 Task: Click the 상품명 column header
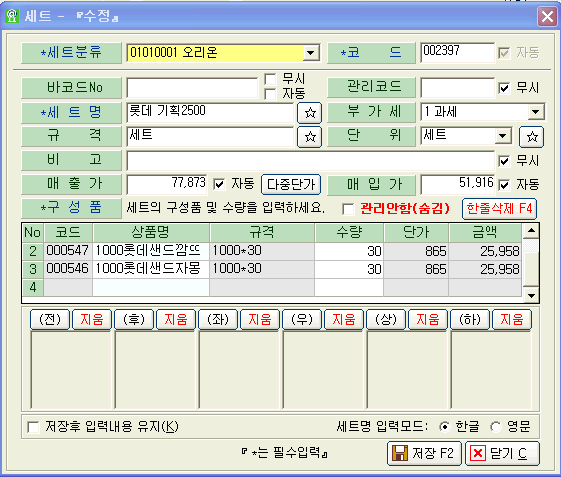(151, 233)
